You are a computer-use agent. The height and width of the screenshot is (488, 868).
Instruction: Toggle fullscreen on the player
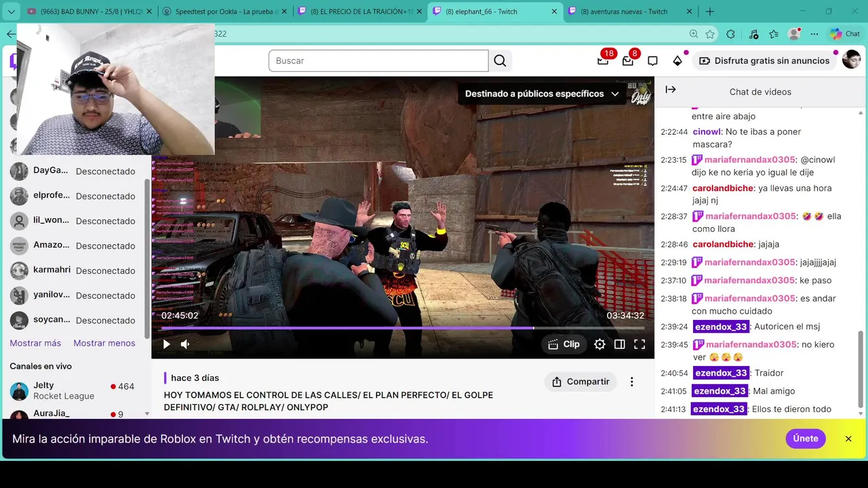639,344
